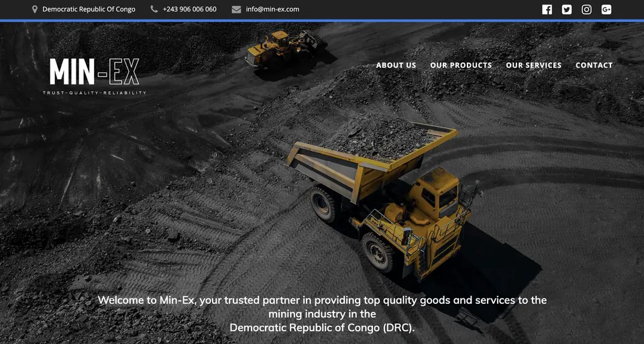
Task: Open the Facebook social icon
Action: point(547,9)
